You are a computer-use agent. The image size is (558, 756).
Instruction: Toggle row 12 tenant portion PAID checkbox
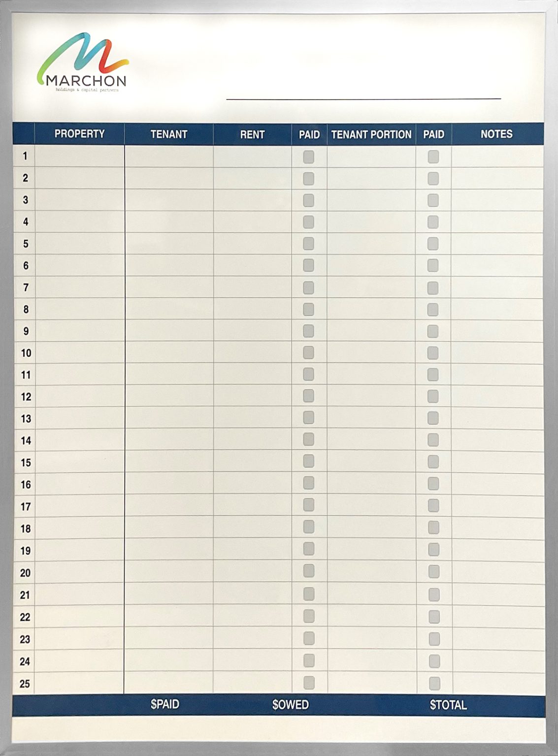[433, 396]
